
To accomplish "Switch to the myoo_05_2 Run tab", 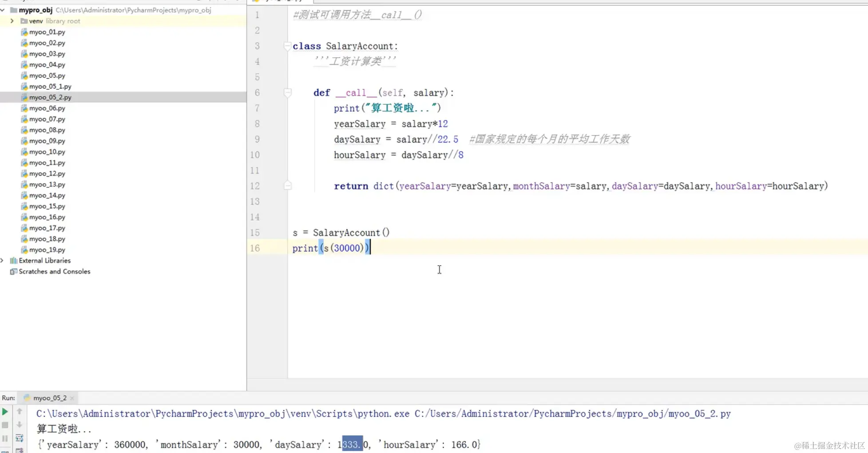I will pos(49,398).
